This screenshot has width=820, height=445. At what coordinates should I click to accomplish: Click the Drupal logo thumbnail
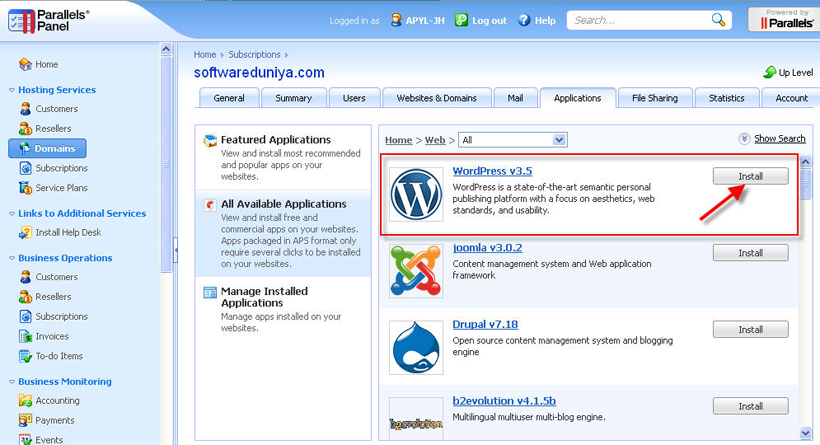[x=416, y=348]
